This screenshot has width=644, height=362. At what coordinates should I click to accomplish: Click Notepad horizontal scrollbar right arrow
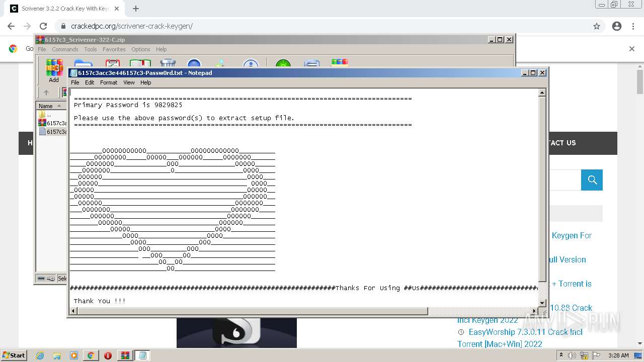click(534, 311)
